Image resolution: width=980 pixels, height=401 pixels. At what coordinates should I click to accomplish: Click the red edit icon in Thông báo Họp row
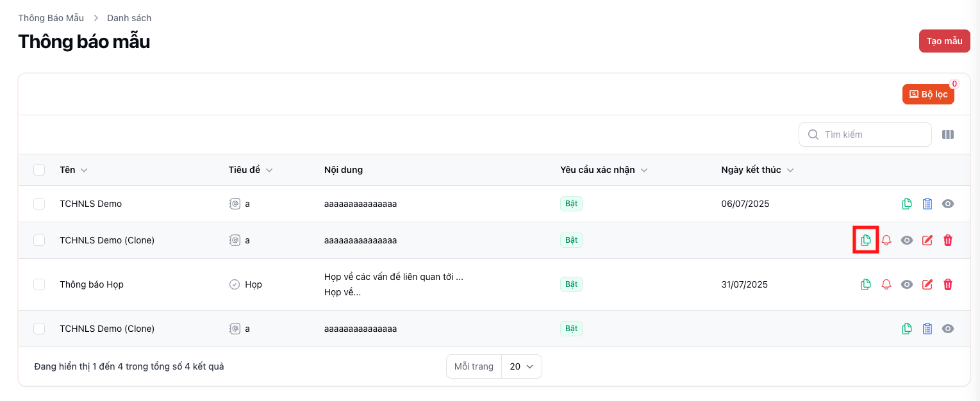927,284
